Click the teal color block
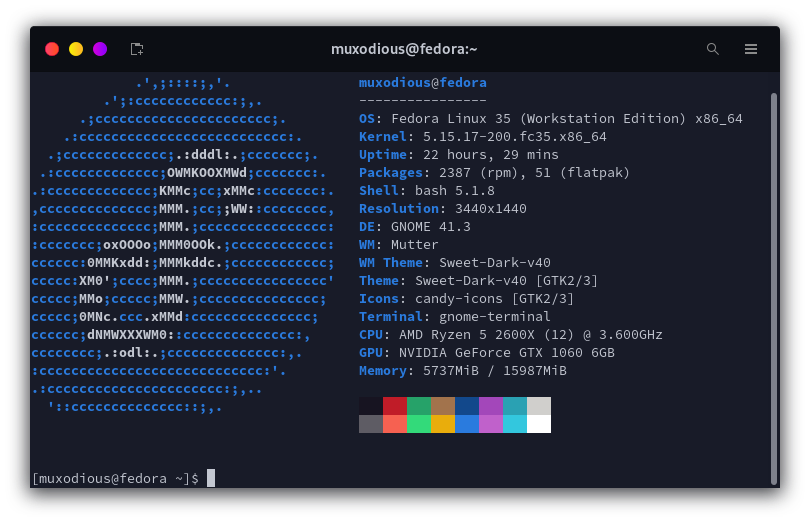 [515, 406]
